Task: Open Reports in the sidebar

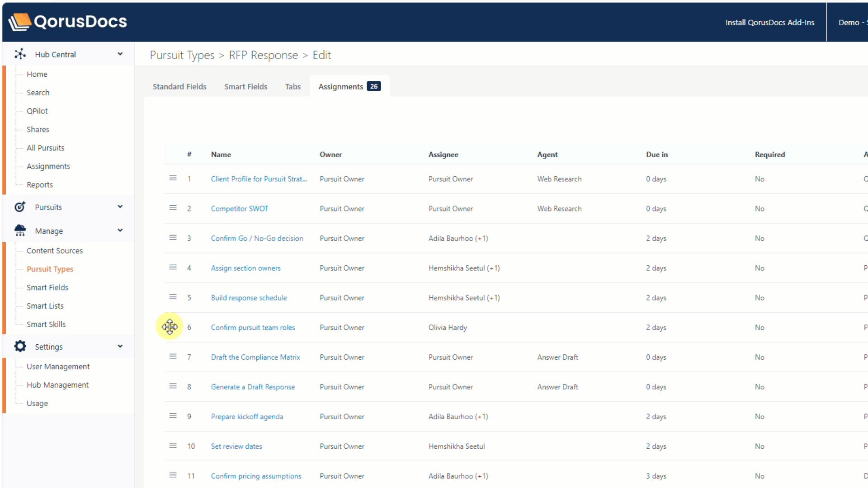Action: 40,185
